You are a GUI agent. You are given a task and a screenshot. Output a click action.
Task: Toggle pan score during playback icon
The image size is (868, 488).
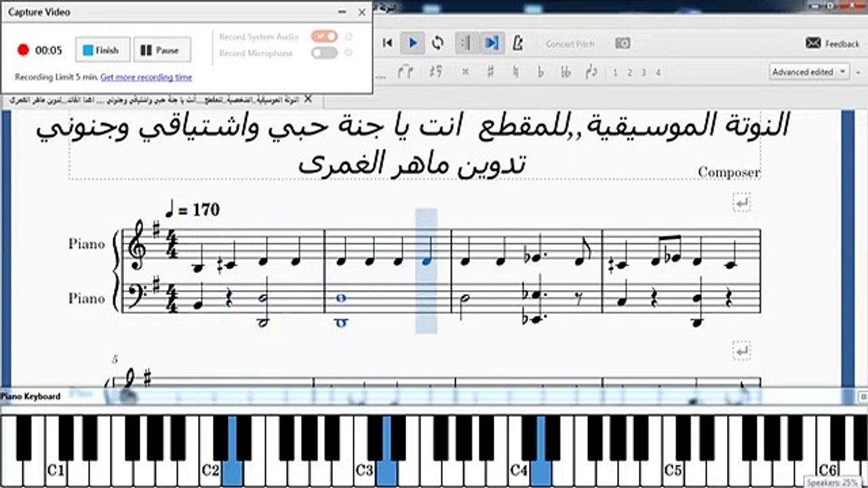pos(492,43)
